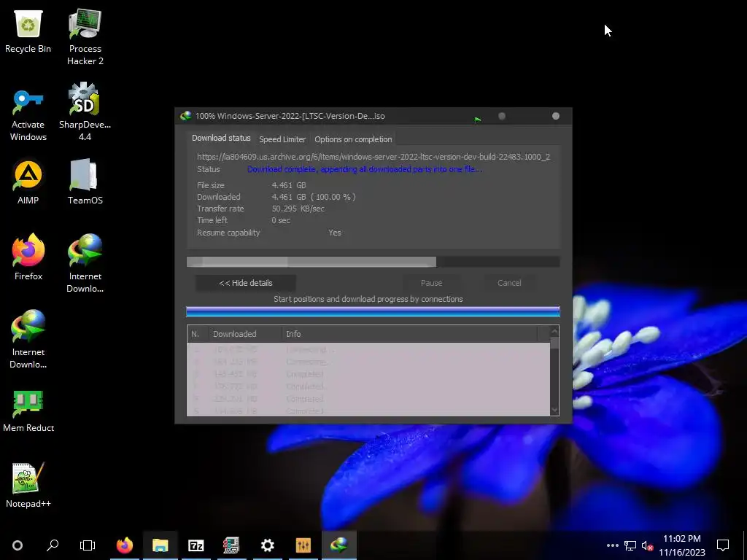This screenshot has width=747, height=560.
Task: Select Internet Download icon above Mem Reduct
Action: (x=28, y=339)
